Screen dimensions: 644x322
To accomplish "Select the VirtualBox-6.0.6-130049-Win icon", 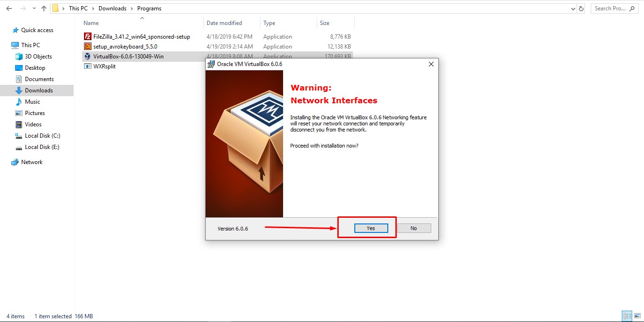I will tap(87, 56).
